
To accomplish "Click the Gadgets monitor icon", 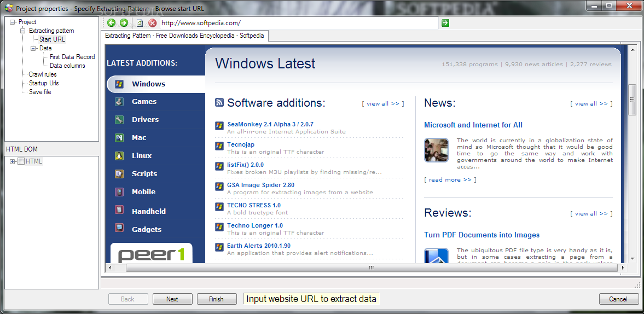I will (x=119, y=228).
